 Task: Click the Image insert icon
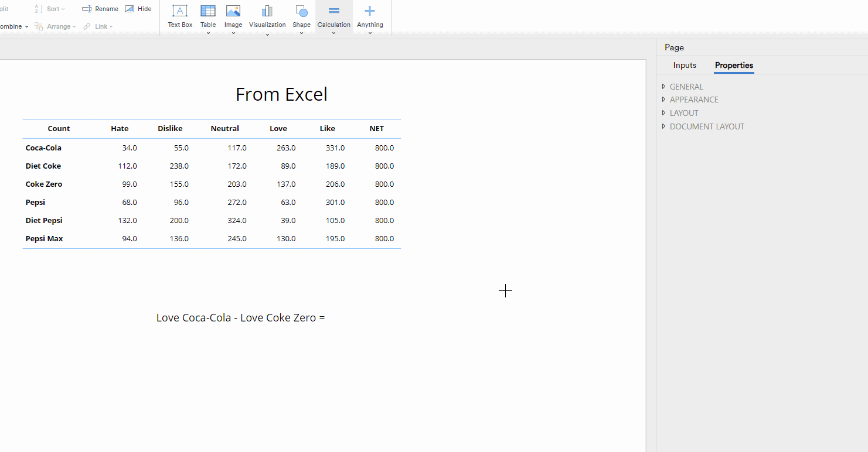pos(233,11)
